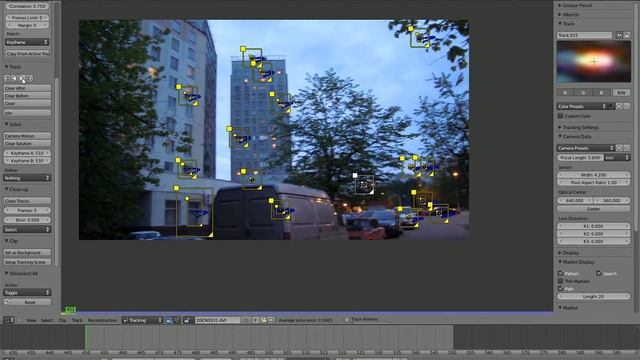The width and height of the screenshot is (640, 360).
Task: Toggle the Thin Markers checkbox
Action: tap(561, 281)
